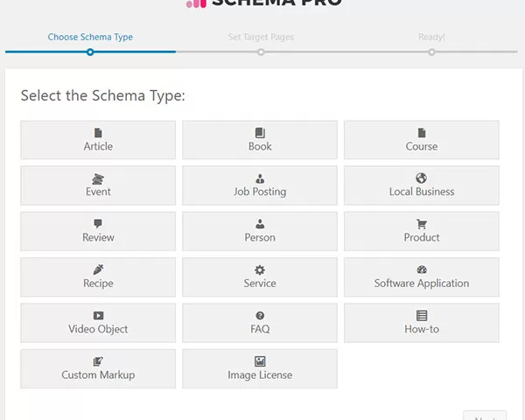
Task: Click the Service gear icon
Action: tap(260, 269)
